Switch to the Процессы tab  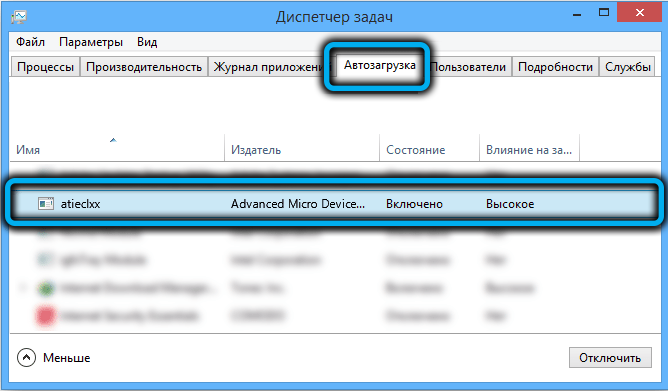46,67
